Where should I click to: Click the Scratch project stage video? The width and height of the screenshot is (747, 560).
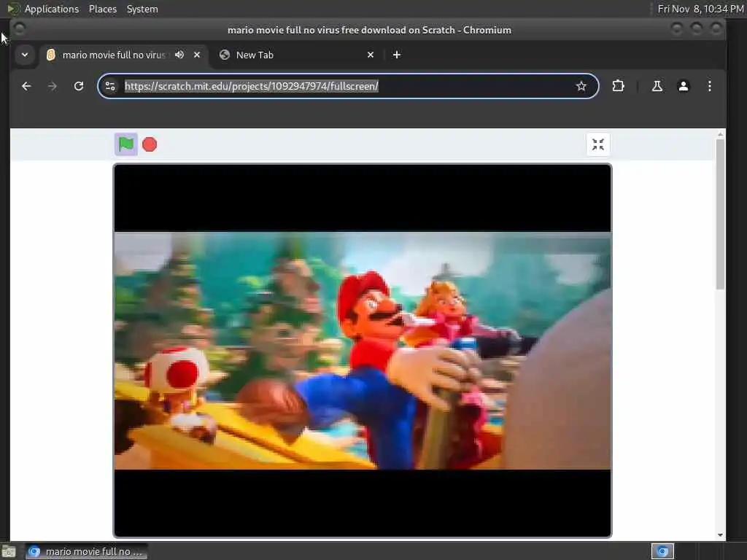tap(362, 351)
